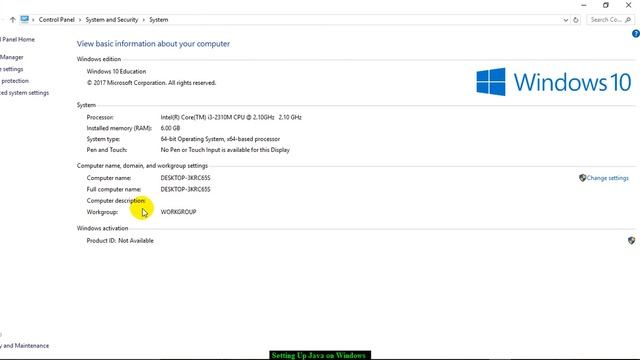
Task: Open Advanced system settings link
Action: [x=24, y=93]
